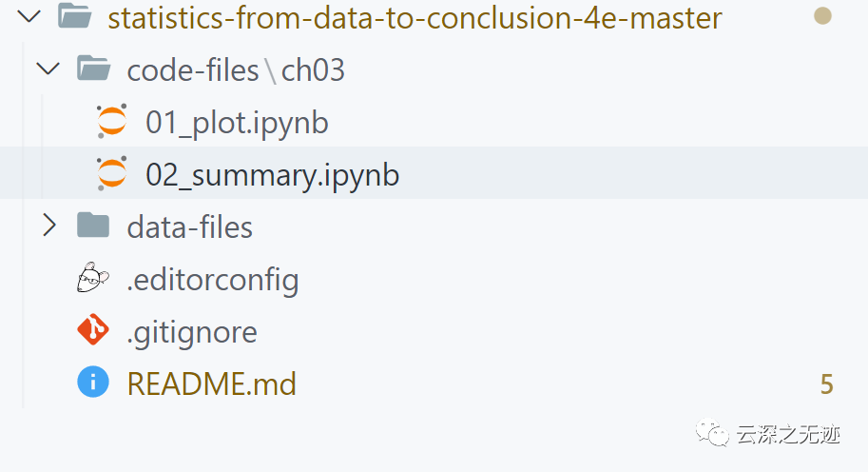868x472 pixels.
Task: Open the 02_summary.ipynb notebook
Action: (272, 175)
